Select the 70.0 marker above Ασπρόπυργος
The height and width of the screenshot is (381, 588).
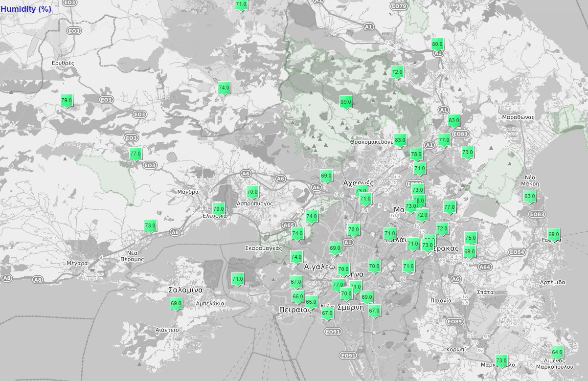[252, 192]
